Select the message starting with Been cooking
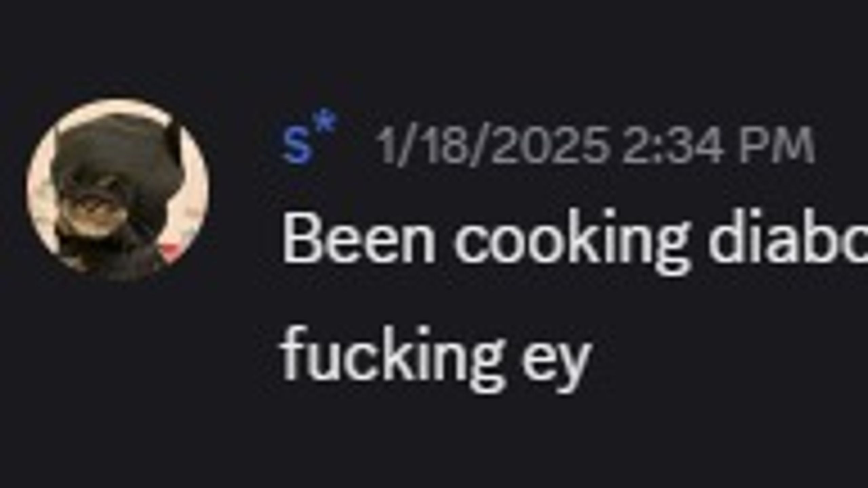 pyautogui.click(x=575, y=241)
